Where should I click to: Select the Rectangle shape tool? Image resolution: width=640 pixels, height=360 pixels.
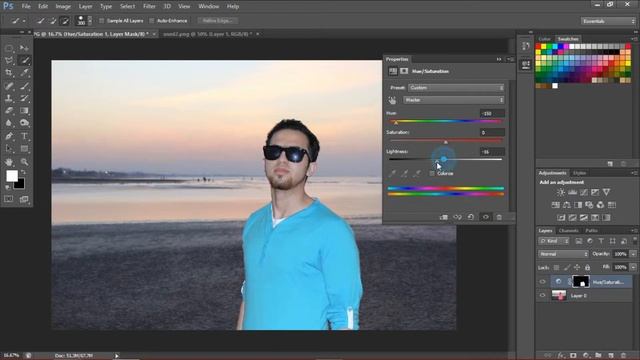click(24, 149)
